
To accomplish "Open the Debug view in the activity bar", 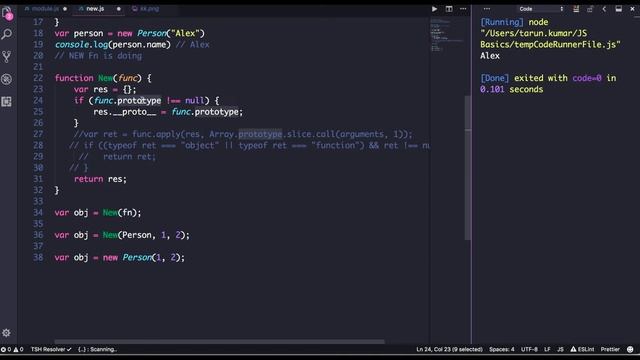I will pos(7,79).
